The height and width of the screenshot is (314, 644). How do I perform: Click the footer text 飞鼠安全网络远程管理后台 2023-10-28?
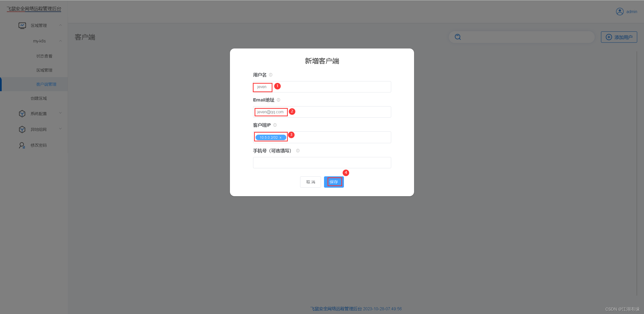pos(356,309)
